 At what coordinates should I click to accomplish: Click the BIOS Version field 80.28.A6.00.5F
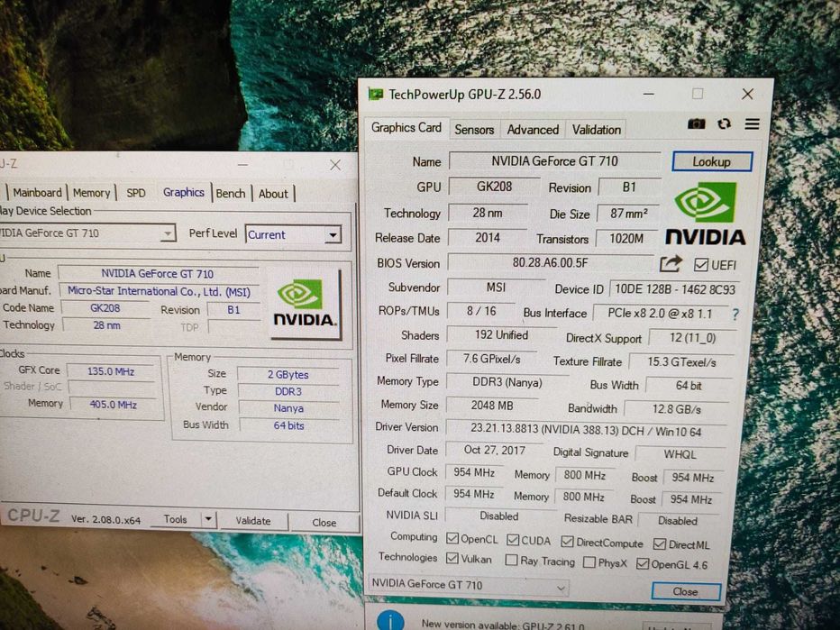coord(550,263)
